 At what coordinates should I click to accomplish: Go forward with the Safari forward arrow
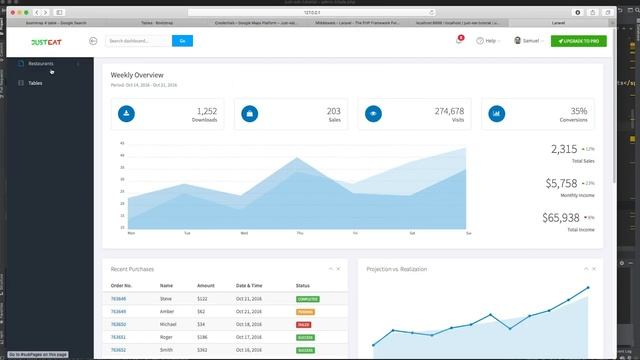[46, 13]
